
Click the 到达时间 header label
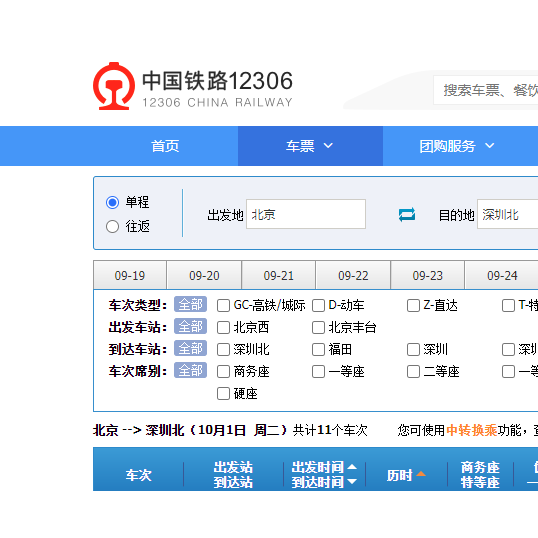318,482
